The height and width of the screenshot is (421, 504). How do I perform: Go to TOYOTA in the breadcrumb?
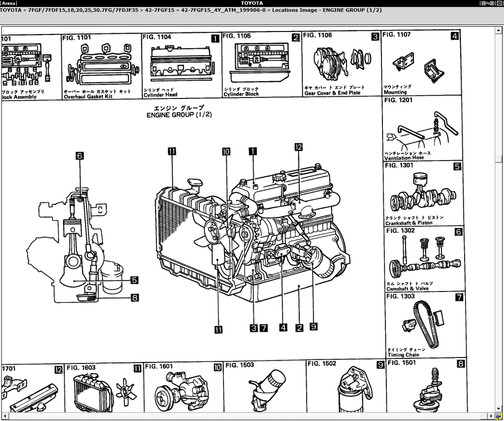tap(11, 10)
